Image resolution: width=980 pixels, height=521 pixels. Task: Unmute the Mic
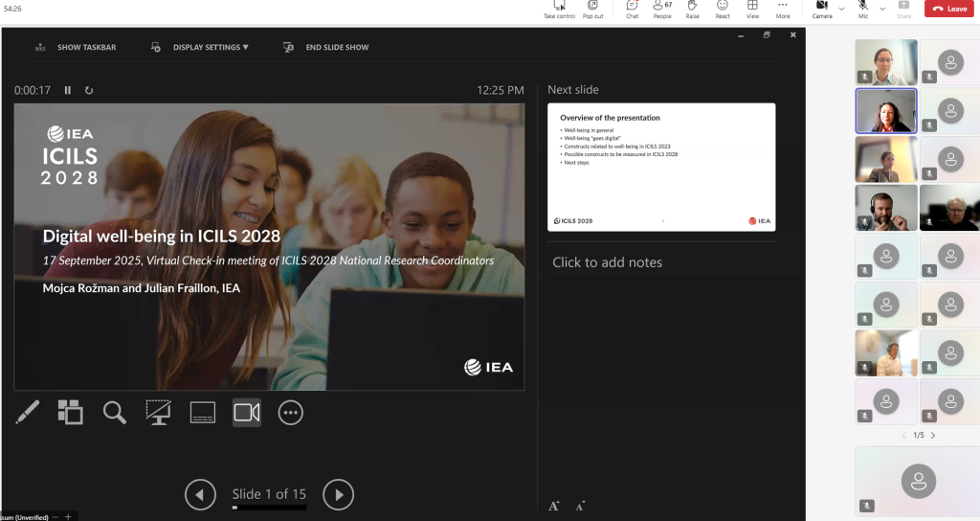863,10
